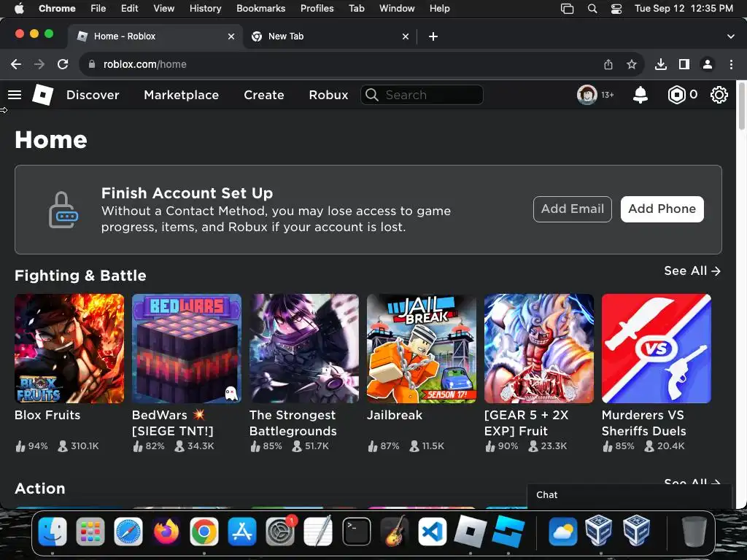The height and width of the screenshot is (560, 747).
Task: Launch Roblox Player from the Dock
Action: 471,531
